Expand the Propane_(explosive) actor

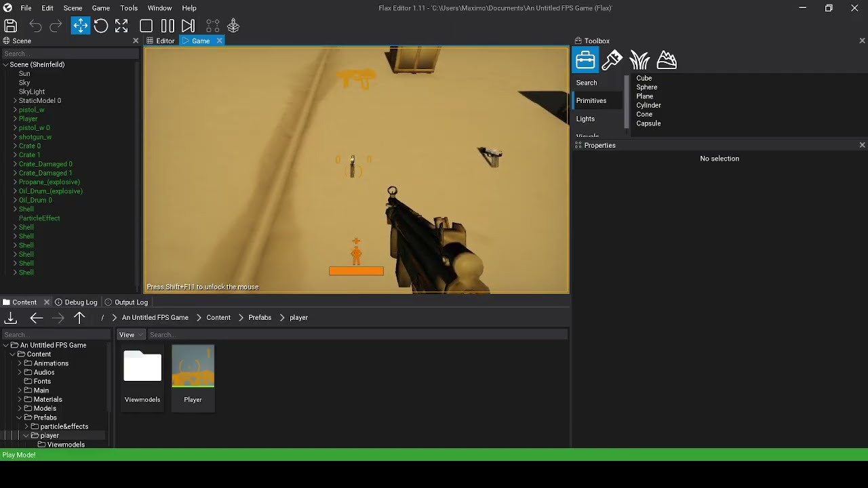(x=15, y=182)
